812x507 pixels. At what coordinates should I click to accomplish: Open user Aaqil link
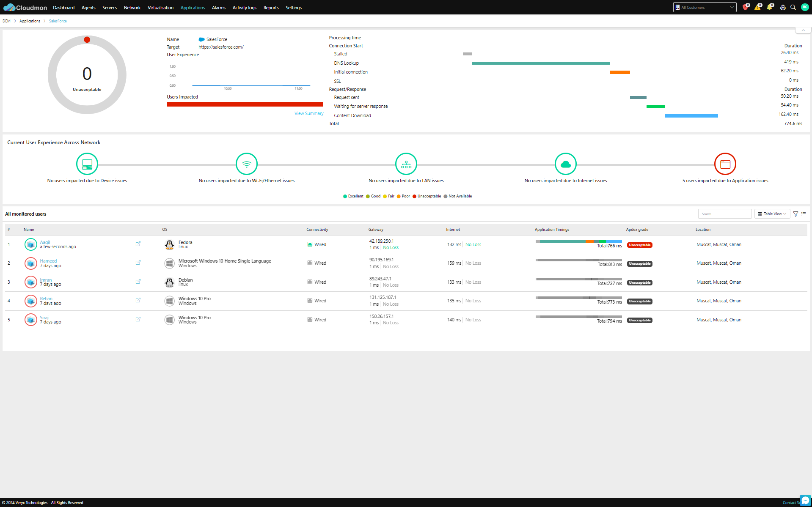pyautogui.click(x=45, y=242)
